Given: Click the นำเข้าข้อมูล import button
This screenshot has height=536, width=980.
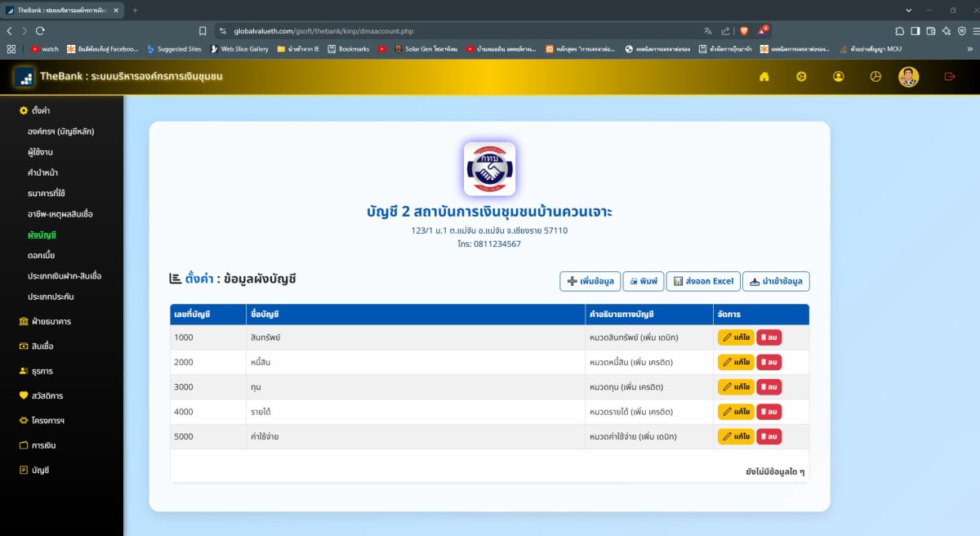Looking at the screenshot, I should pyautogui.click(x=776, y=281).
